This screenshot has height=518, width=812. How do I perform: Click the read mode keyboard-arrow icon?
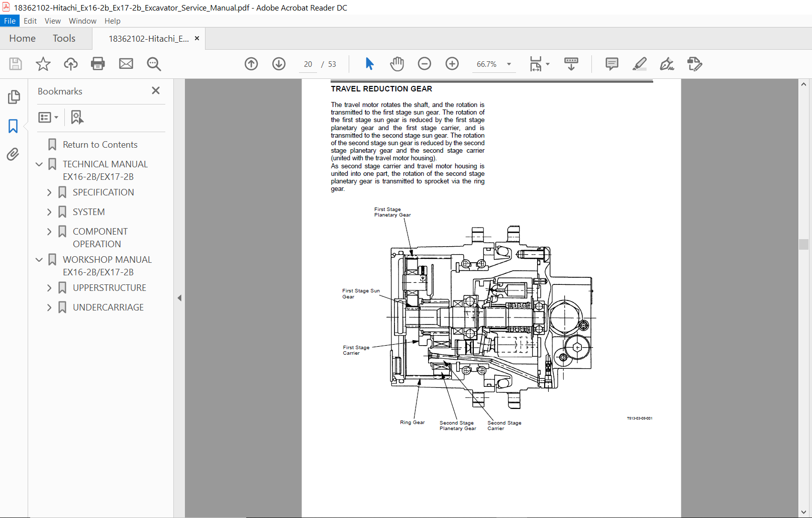click(x=571, y=64)
